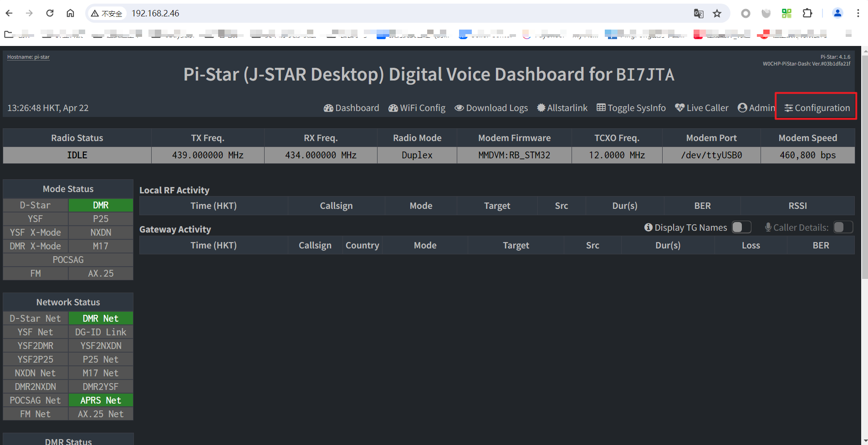Click the browser home button

[x=70, y=13]
